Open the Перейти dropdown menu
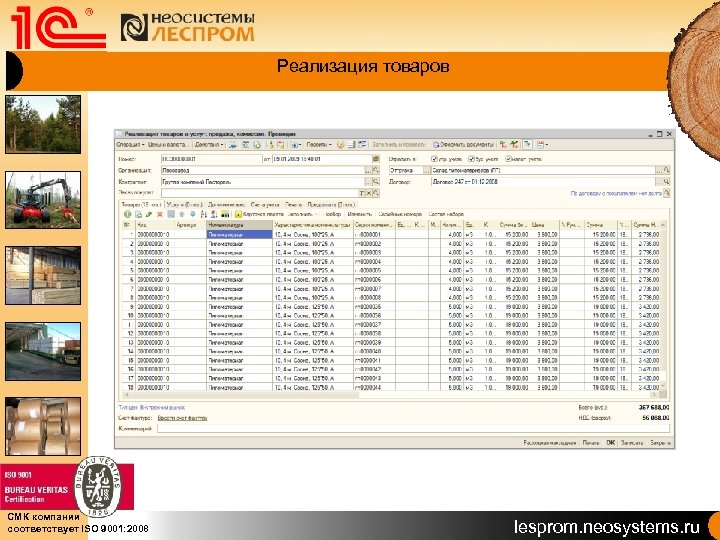The image size is (720, 540). click(319, 145)
